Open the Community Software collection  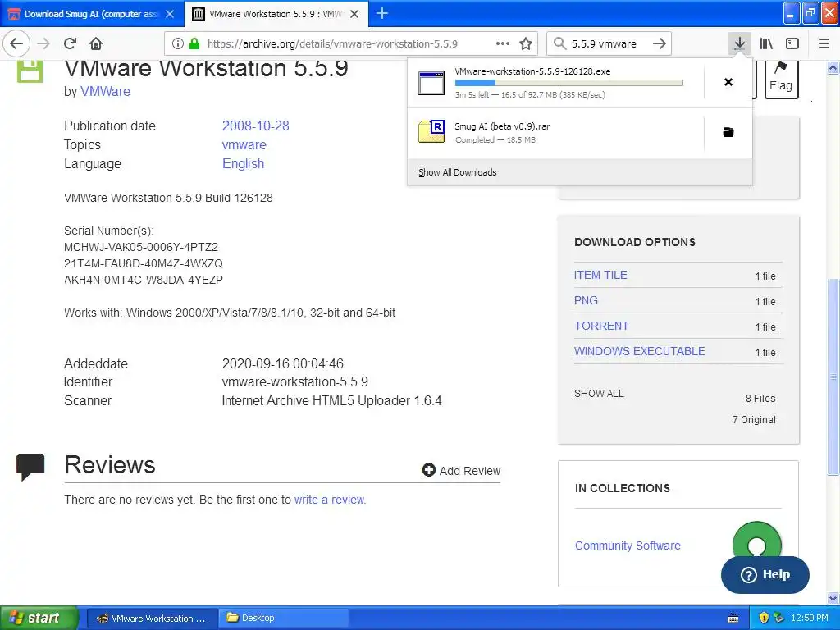(x=628, y=546)
